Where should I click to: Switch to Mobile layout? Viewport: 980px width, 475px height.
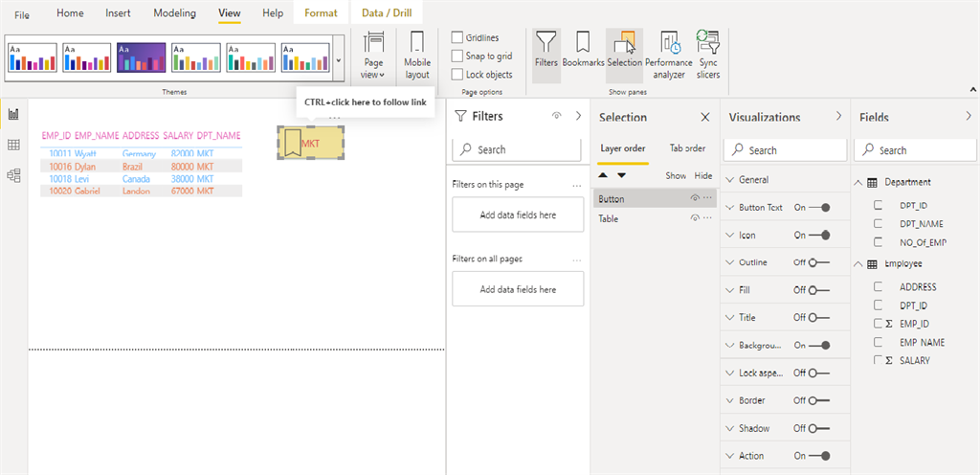tap(417, 57)
